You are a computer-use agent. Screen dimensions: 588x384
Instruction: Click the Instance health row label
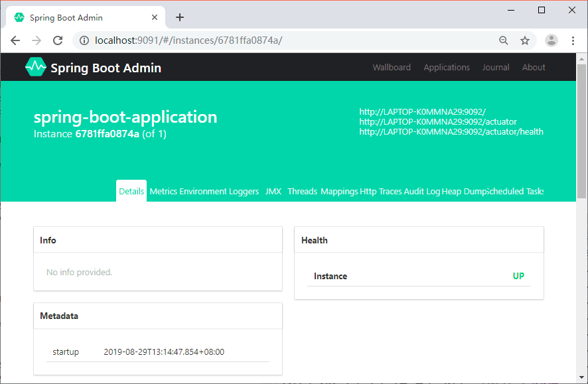tap(331, 276)
